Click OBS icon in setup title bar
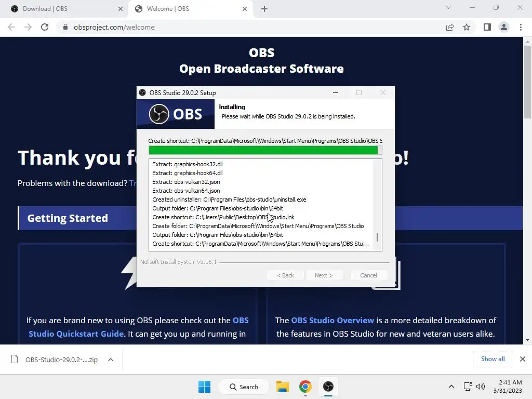The image size is (532, 399). 142,92
